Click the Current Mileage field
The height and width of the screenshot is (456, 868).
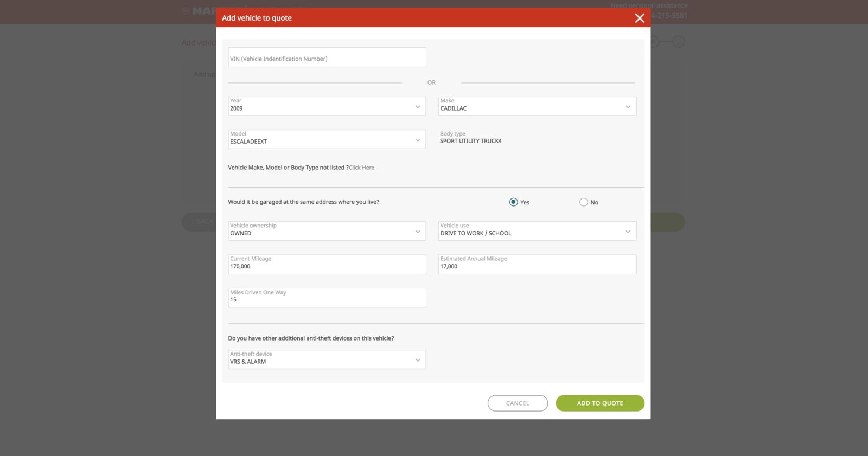(x=327, y=264)
